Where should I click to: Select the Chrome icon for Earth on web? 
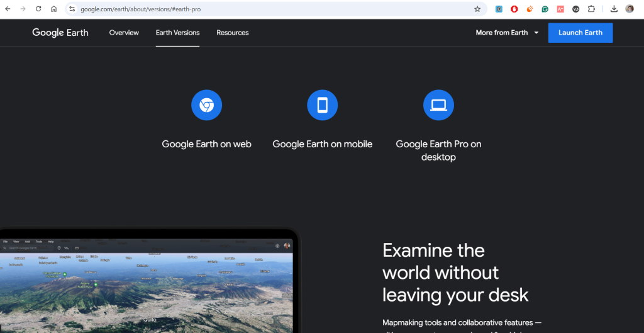coord(206,105)
